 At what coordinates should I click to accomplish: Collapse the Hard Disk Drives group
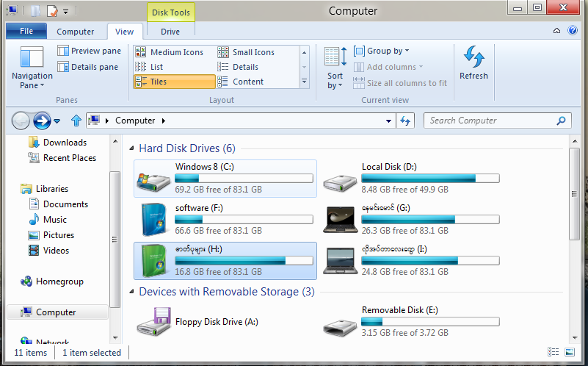(x=131, y=148)
